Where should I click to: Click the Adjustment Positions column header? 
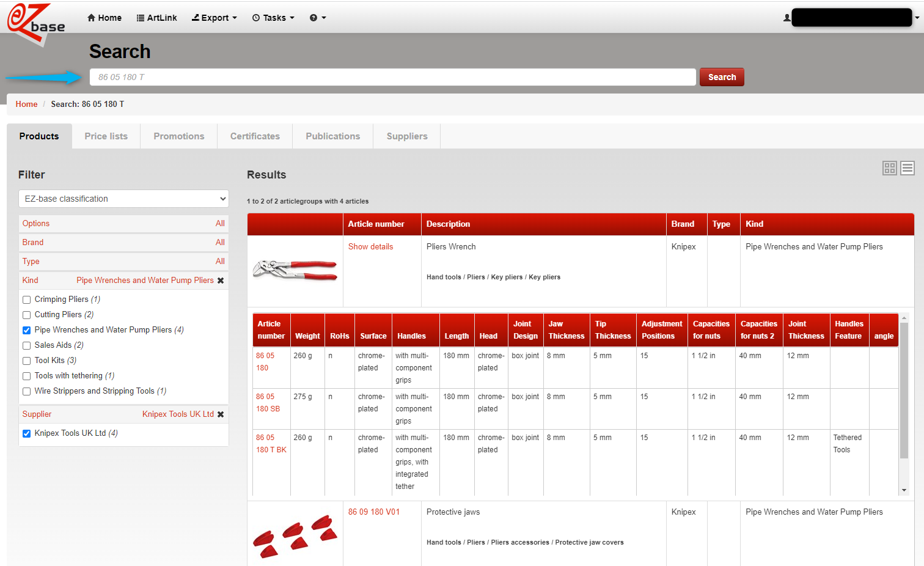662,330
